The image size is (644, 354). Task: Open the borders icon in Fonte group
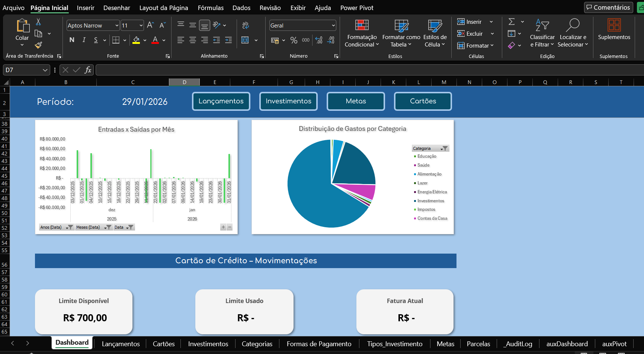click(x=116, y=40)
